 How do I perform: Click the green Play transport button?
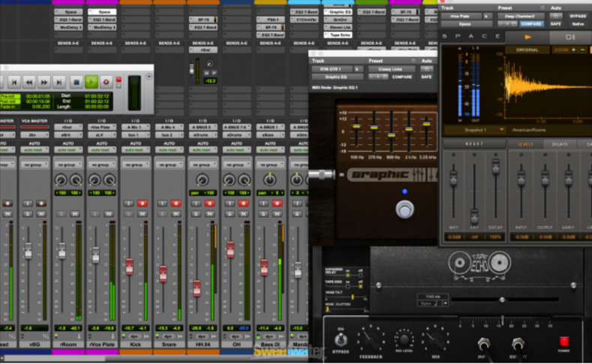(x=91, y=82)
